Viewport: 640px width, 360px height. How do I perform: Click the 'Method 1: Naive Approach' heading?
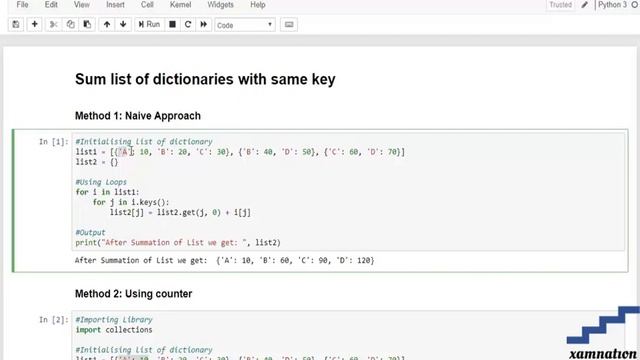(x=138, y=116)
